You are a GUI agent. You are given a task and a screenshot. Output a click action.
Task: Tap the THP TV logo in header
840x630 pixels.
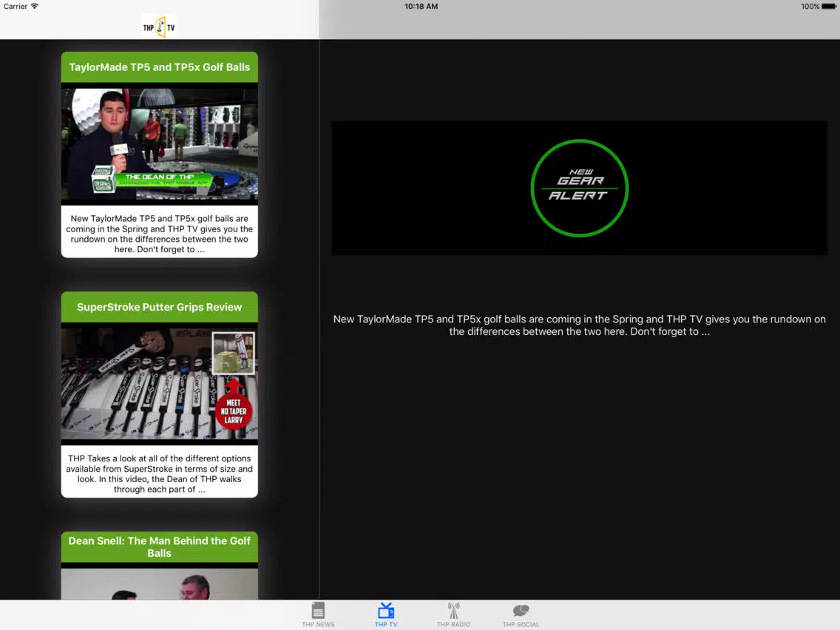pyautogui.click(x=159, y=27)
